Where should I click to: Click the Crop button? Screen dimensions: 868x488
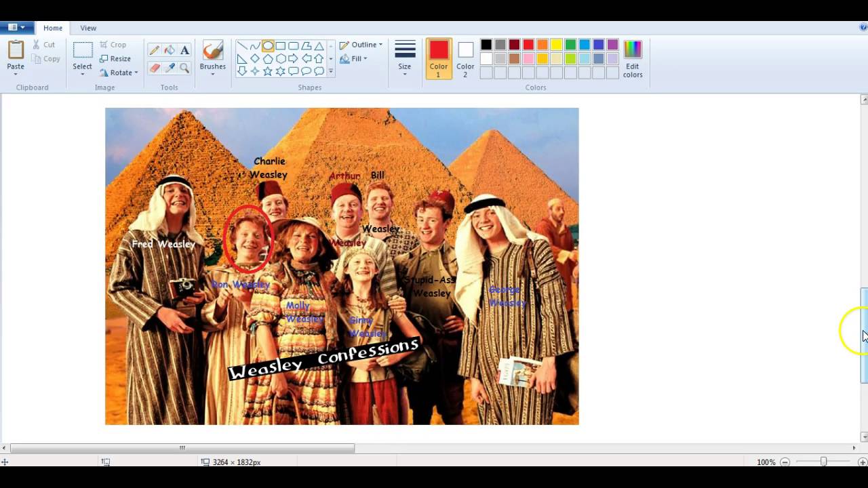point(113,45)
